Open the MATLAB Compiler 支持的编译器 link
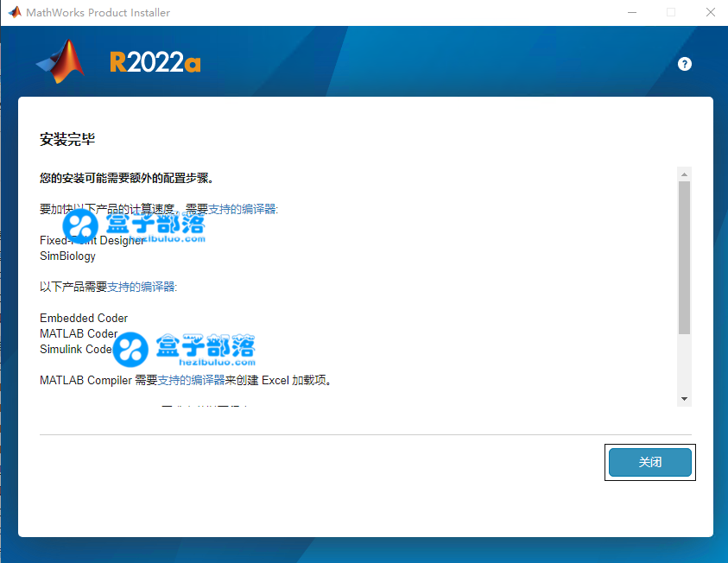 pyautogui.click(x=189, y=380)
